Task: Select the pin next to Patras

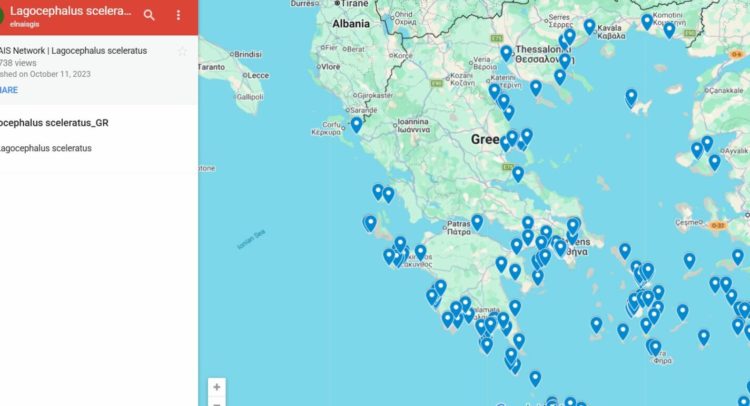Action: click(477, 222)
